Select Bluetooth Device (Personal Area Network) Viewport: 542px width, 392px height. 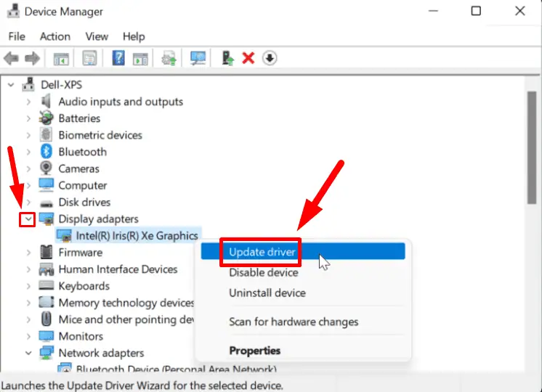177,369
